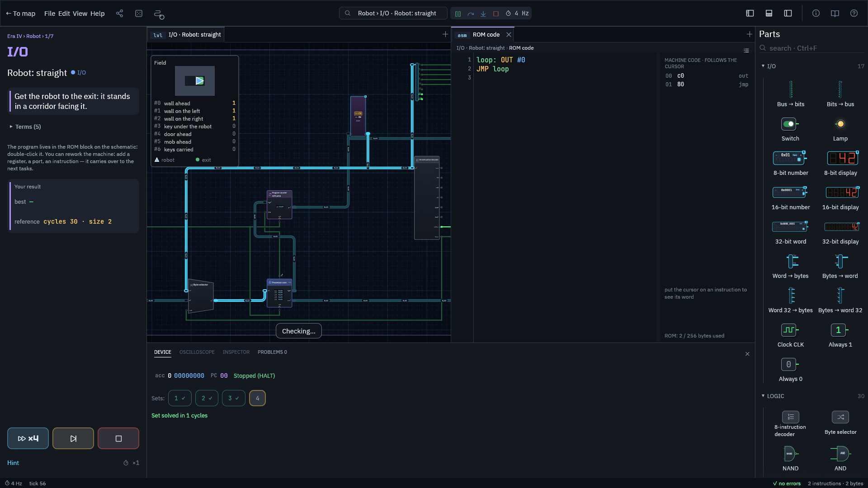Select the Always 0 part
Screen dimensions: 868x488
click(790, 369)
